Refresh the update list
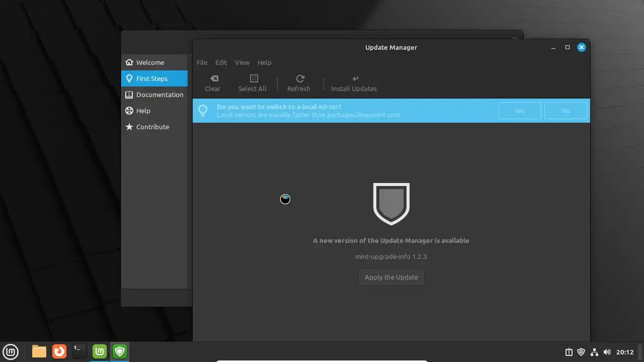Screen dimensions: 644x362 pos(299,83)
